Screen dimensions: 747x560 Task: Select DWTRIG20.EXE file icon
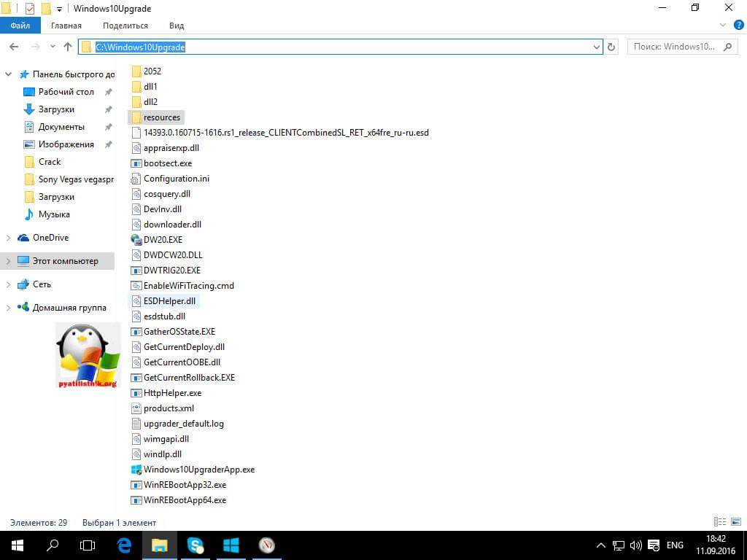[136, 271]
